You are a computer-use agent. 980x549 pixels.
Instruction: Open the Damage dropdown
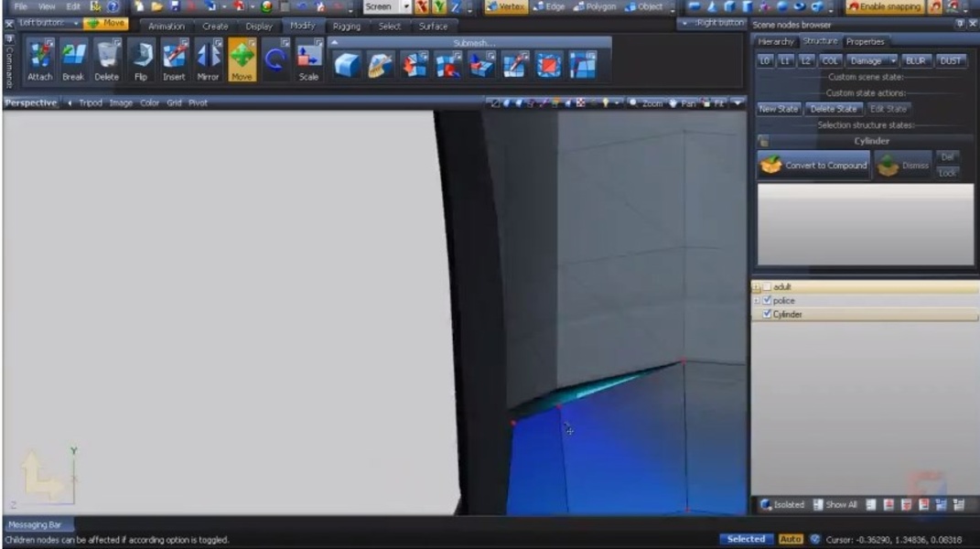tap(870, 60)
